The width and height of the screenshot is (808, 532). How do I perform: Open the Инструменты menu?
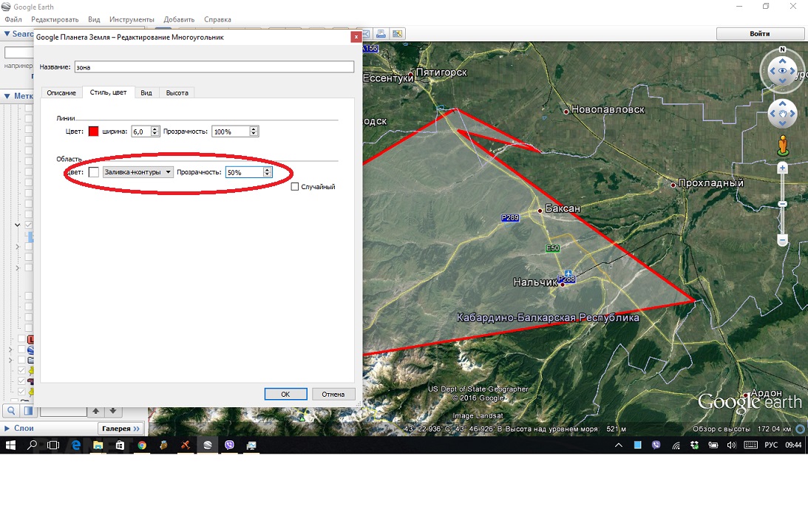[x=132, y=19]
